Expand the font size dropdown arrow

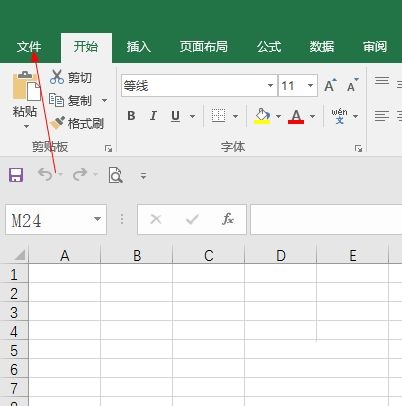tap(310, 86)
